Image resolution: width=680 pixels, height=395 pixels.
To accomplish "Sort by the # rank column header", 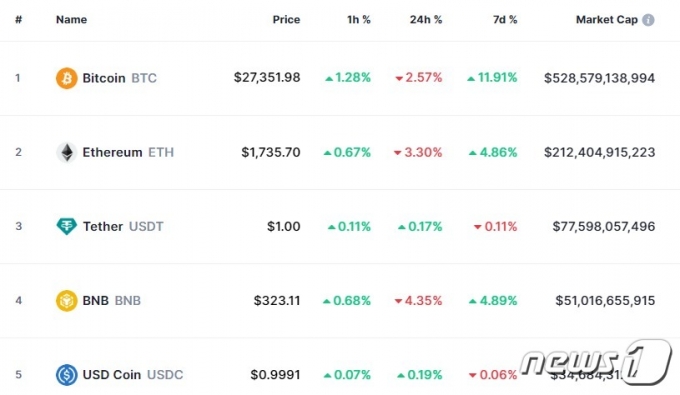I will point(18,20).
